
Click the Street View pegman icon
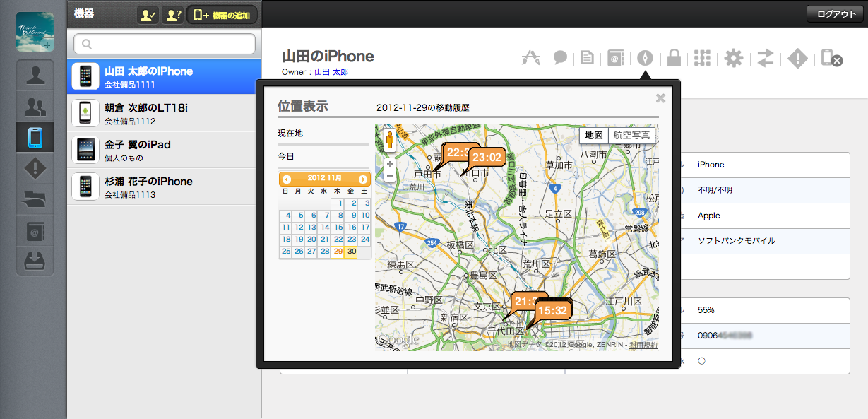389,140
